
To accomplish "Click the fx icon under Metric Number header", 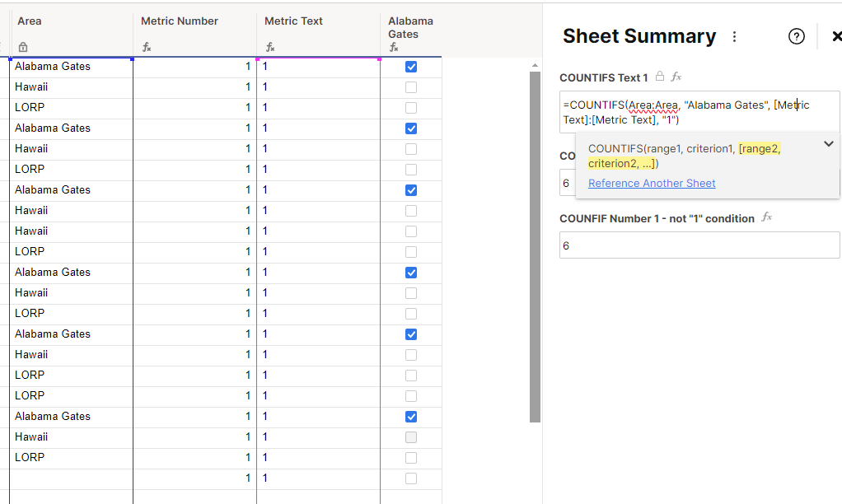I will click(x=147, y=47).
